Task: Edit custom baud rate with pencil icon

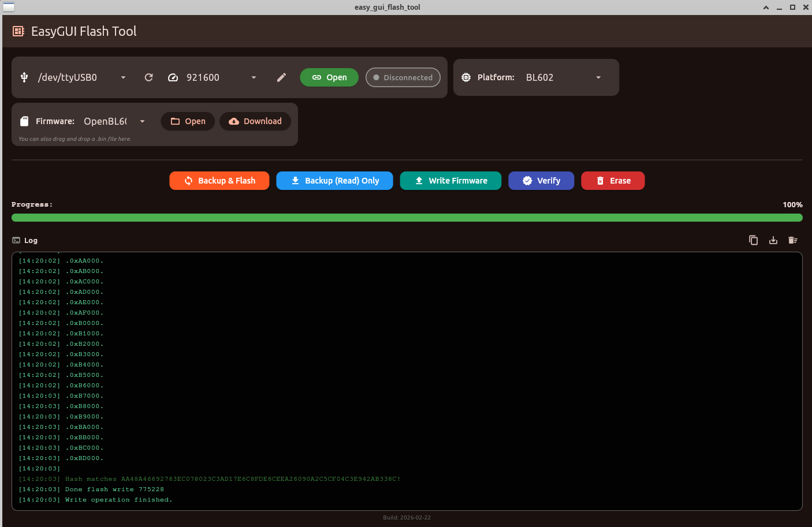Action: [x=282, y=77]
